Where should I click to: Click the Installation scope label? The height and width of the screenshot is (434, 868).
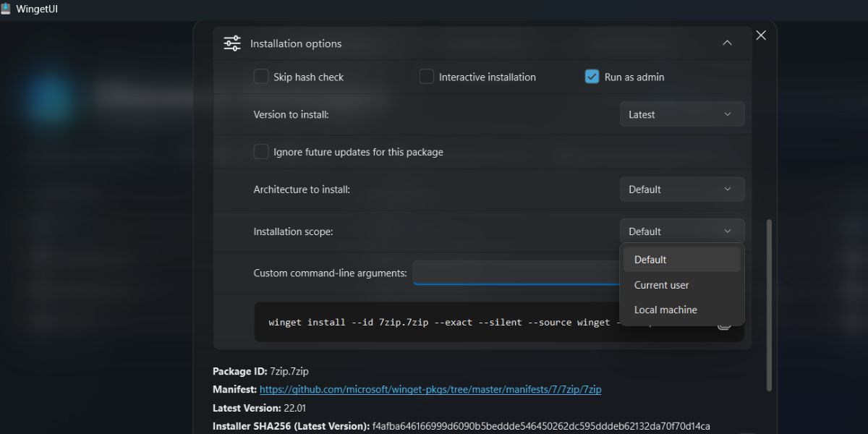click(293, 231)
